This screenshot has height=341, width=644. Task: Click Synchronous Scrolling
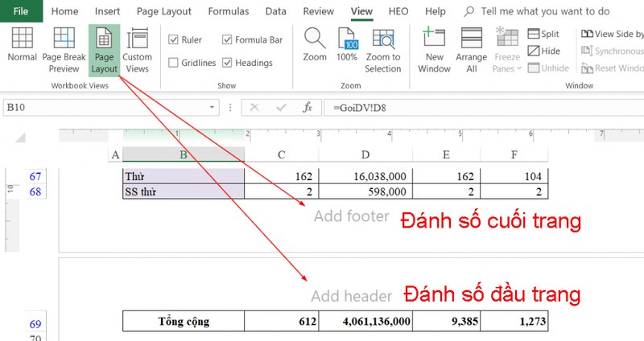612,51
